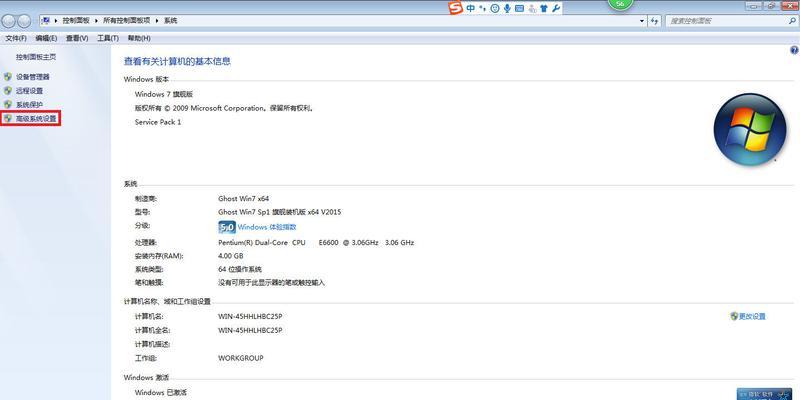Click the Windows 已激活 text

click(x=161, y=392)
